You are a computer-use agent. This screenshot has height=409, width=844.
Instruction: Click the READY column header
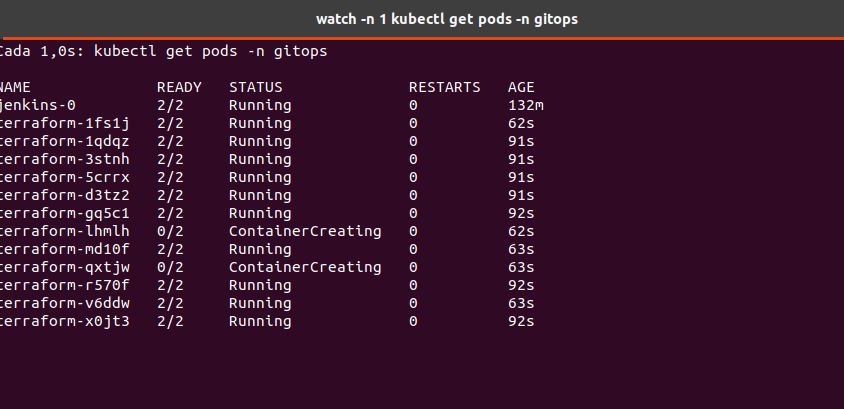(x=179, y=87)
